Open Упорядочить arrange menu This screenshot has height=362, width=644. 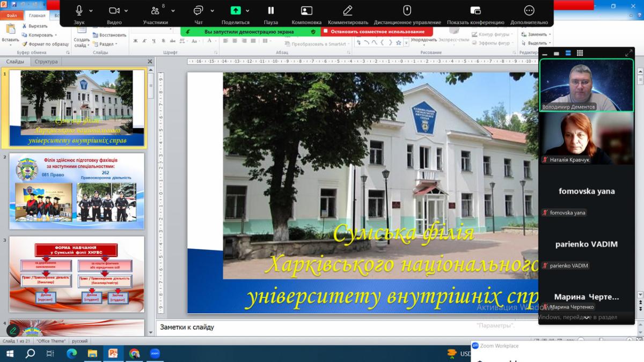point(424,39)
